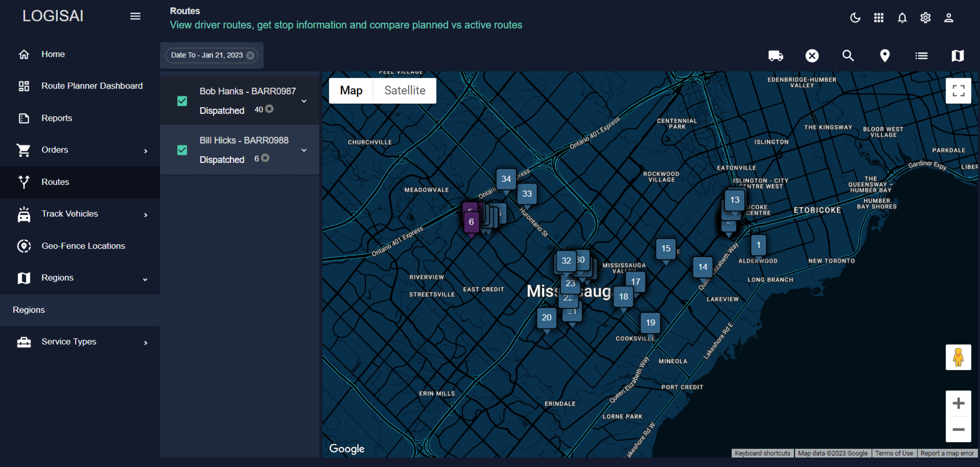
Task: Zoom in the map with plus
Action: pyautogui.click(x=958, y=403)
